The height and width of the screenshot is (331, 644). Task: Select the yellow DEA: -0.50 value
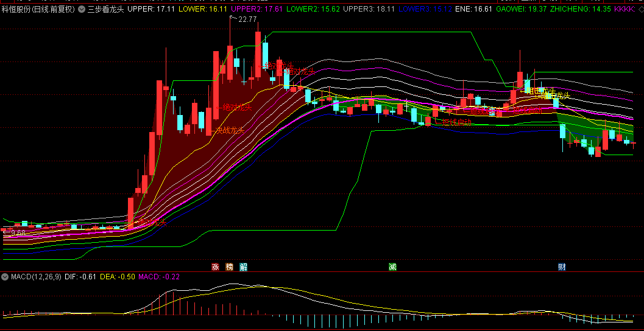click(x=118, y=276)
